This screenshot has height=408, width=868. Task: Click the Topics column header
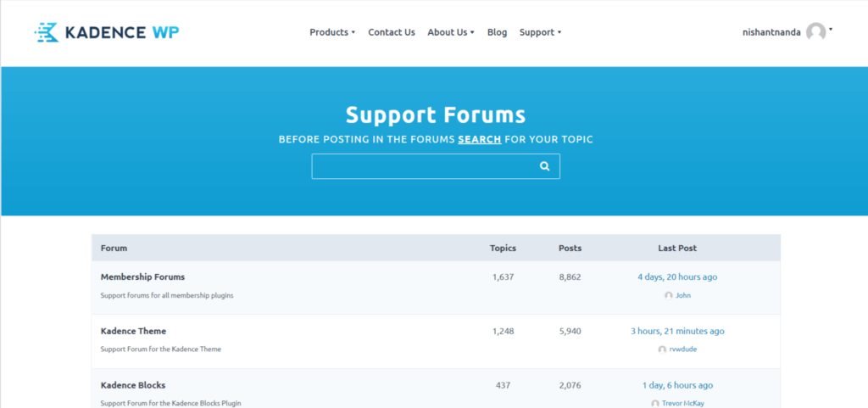pyautogui.click(x=504, y=248)
